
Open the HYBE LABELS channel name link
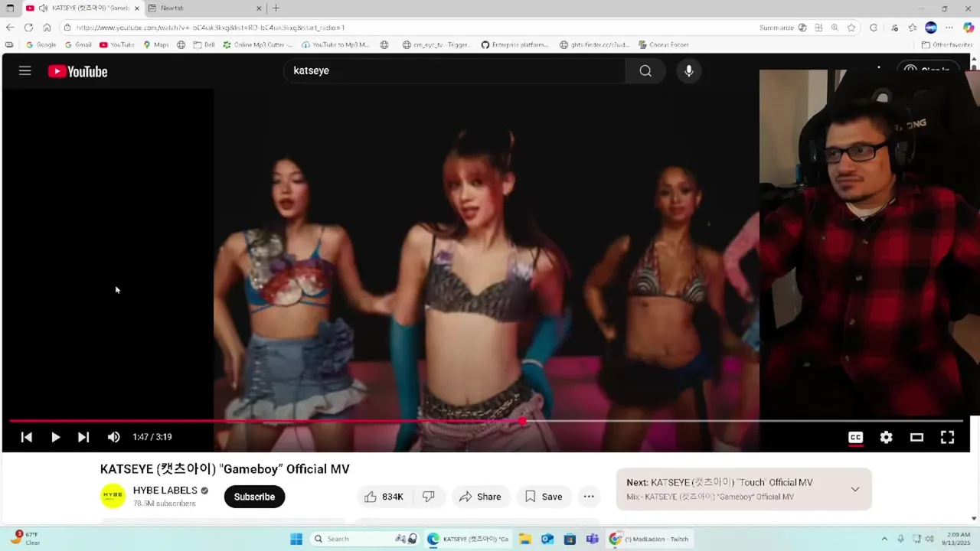[165, 491]
